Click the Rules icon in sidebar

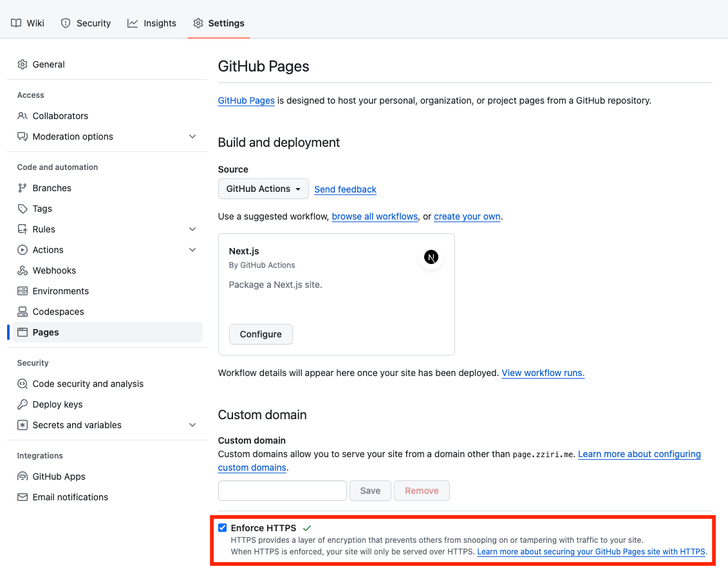[23, 229]
